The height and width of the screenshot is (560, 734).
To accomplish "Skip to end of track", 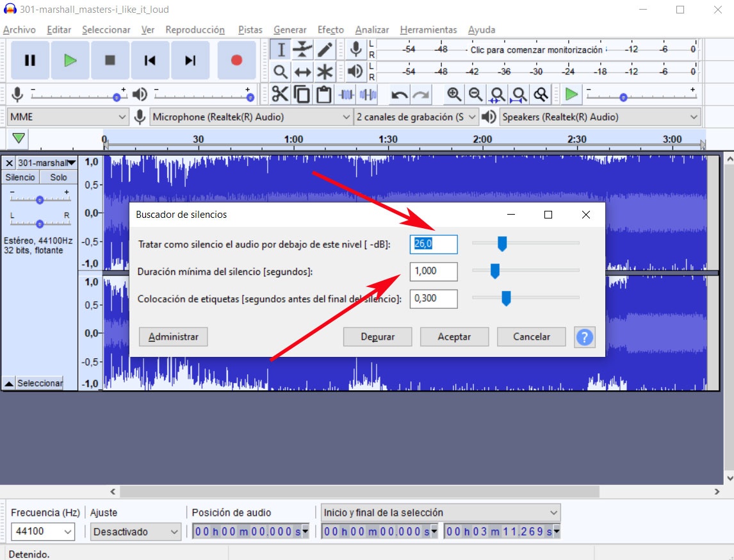I will click(x=190, y=60).
